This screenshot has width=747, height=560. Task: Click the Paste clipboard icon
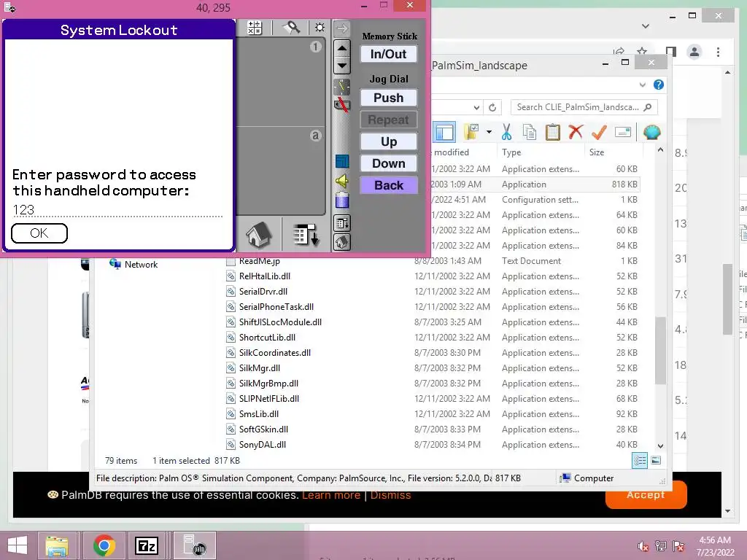click(x=553, y=133)
